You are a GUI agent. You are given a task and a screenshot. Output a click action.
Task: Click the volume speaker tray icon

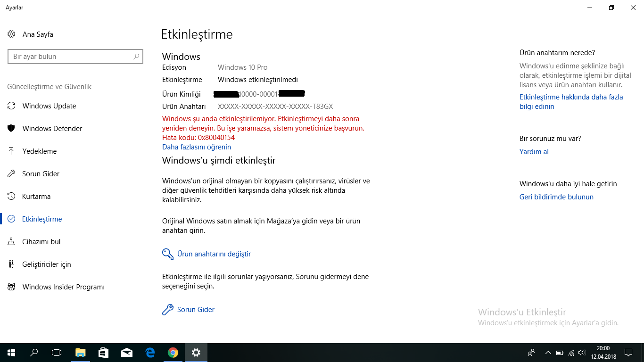point(582,353)
